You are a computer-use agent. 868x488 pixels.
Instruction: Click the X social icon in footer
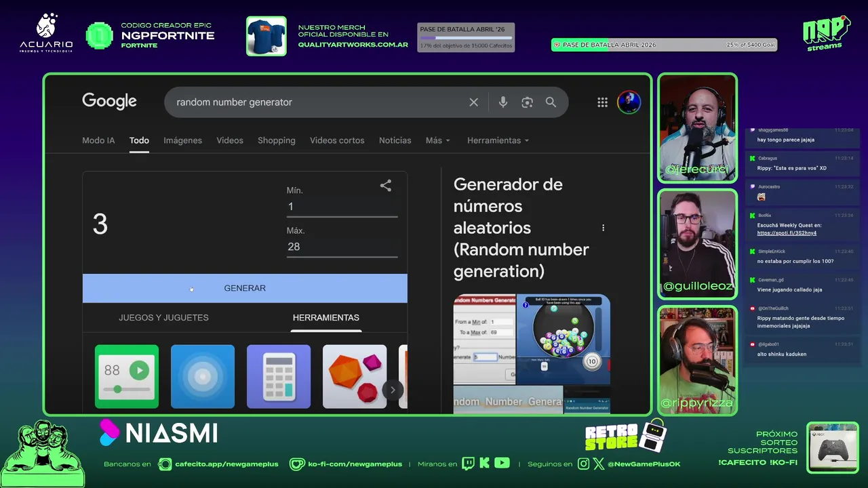tap(599, 464)
